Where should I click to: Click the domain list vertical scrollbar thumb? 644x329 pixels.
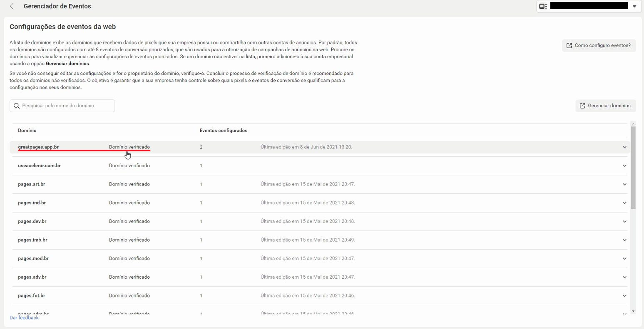pyautogui.click(x=633, y=168)
